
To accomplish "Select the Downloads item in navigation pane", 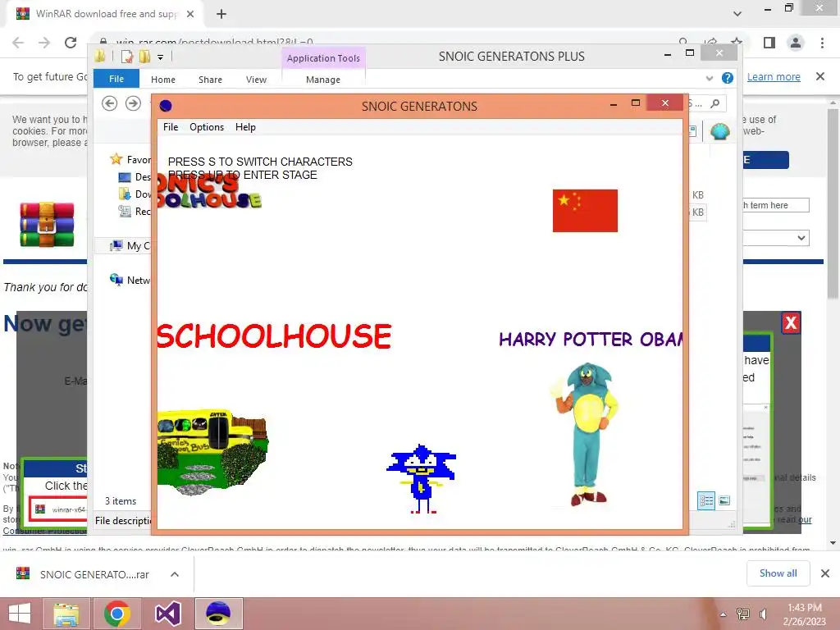I will click(134, 194).
